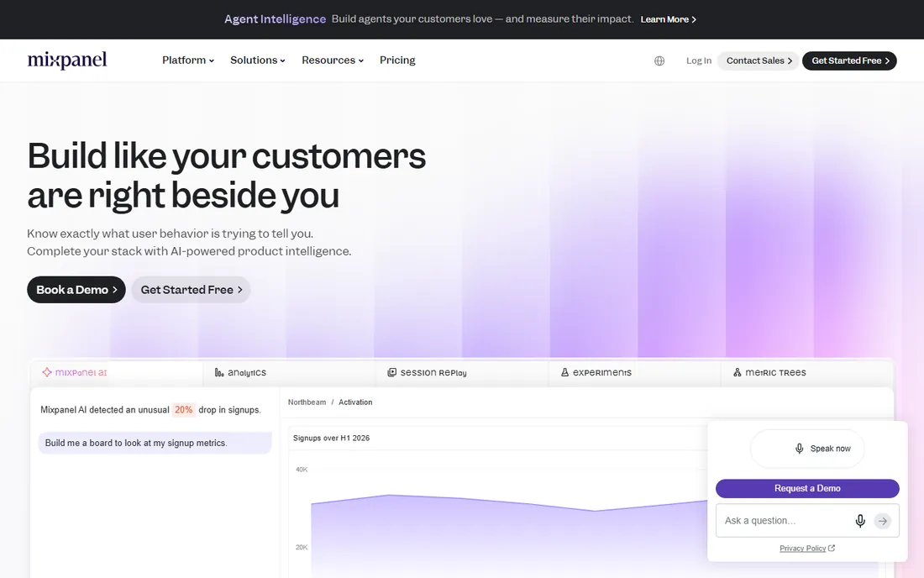Click Get Started Free in hero section

[x=191, y=290]
